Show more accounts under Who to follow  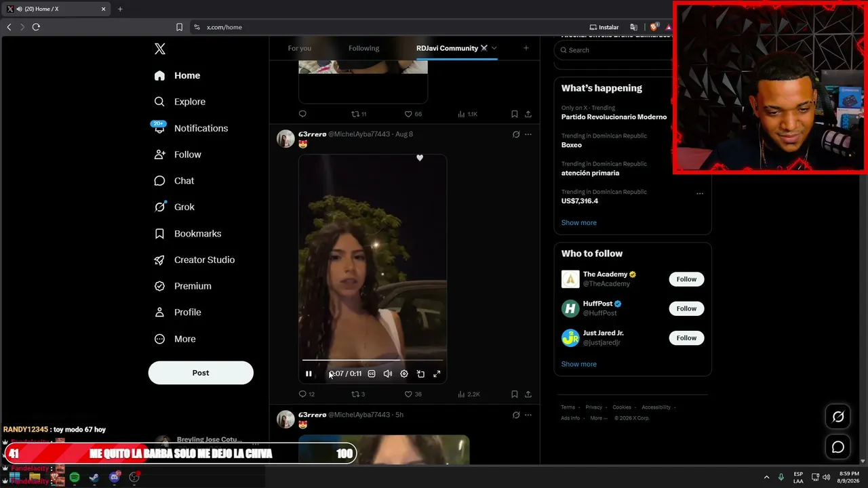[x=579, y=364]
